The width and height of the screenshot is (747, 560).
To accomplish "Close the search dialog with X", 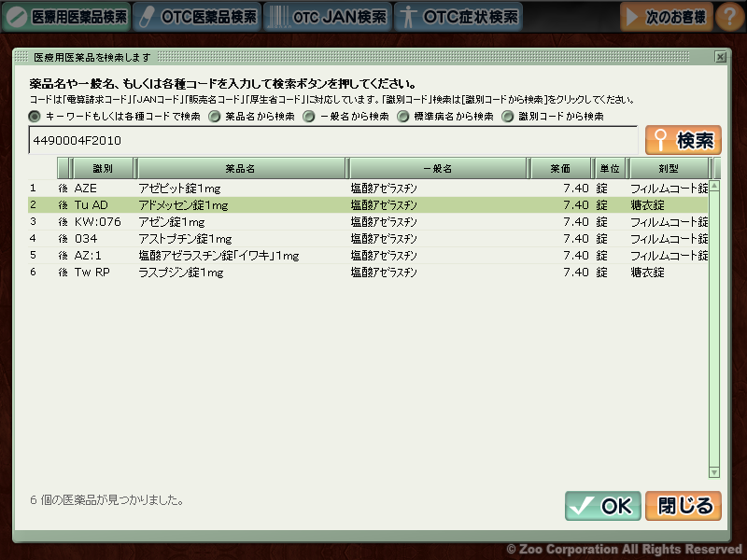I will pos(720,57).
